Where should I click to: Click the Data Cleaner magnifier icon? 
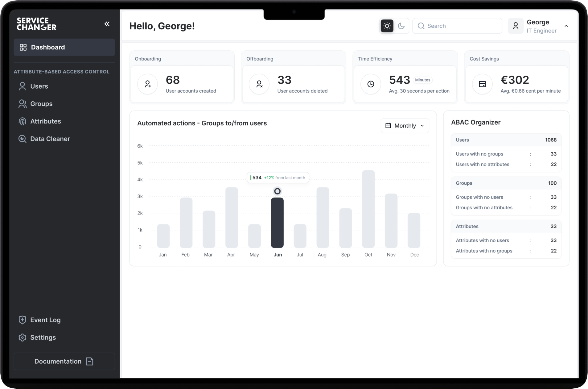point(22,139)
